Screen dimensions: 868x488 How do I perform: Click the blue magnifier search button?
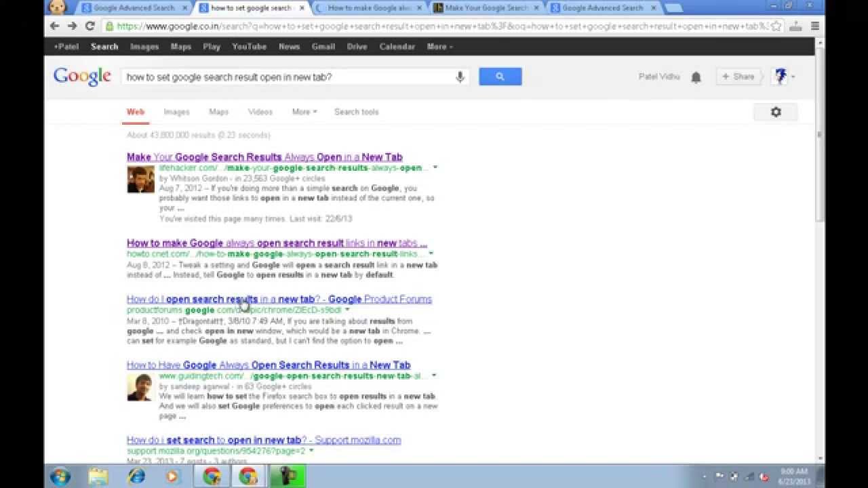click(x=500, y=77)
